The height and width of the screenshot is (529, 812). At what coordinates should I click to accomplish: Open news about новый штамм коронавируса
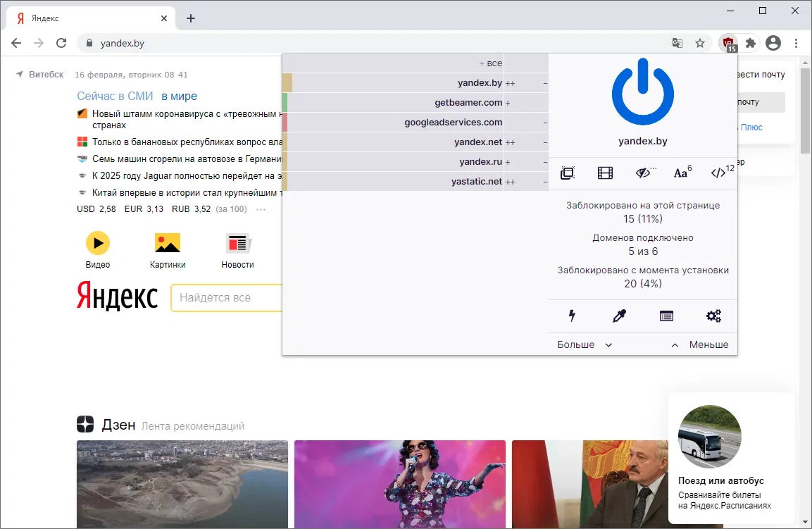pos(187,119)
